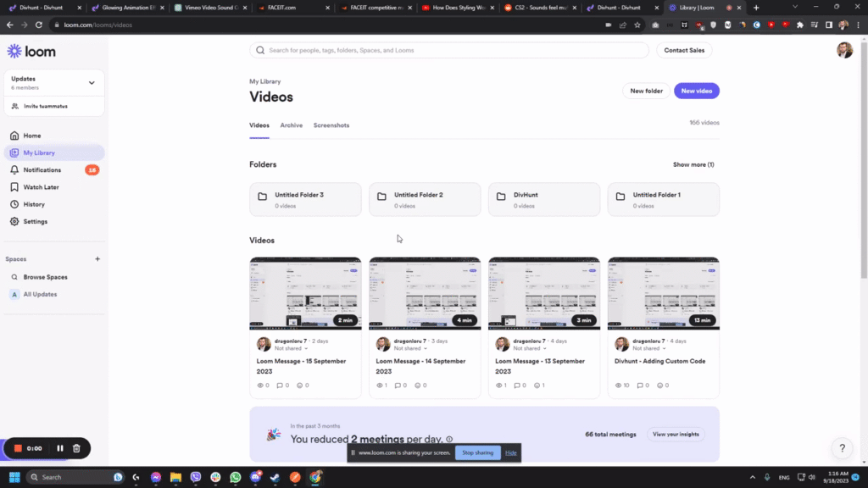Click the info icon beside meetings per day
The image size is (868, 488).
449,440
